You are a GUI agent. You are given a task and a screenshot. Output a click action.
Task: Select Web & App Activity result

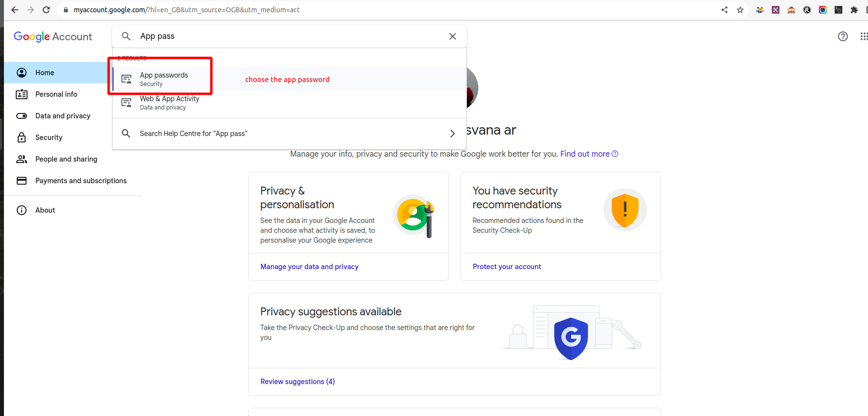tap(169, 103)
